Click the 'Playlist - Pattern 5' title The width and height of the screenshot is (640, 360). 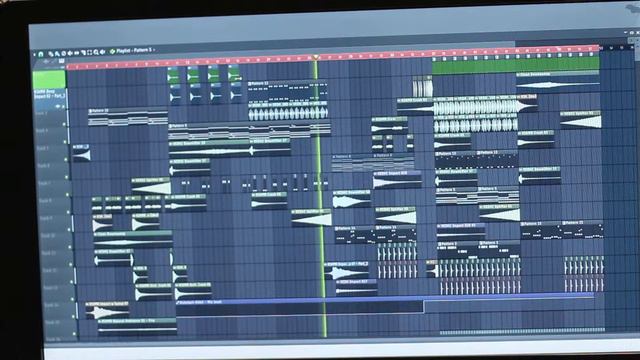click(134, 51)
